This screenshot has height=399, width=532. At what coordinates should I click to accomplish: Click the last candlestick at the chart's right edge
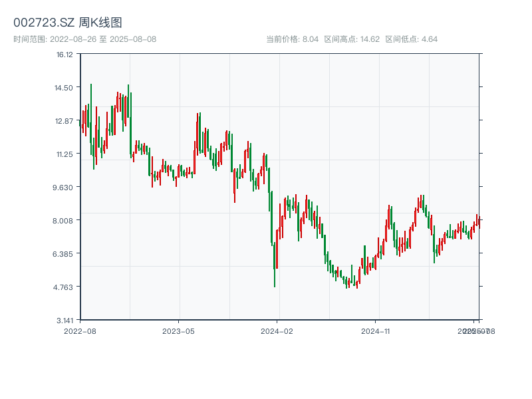479,222
